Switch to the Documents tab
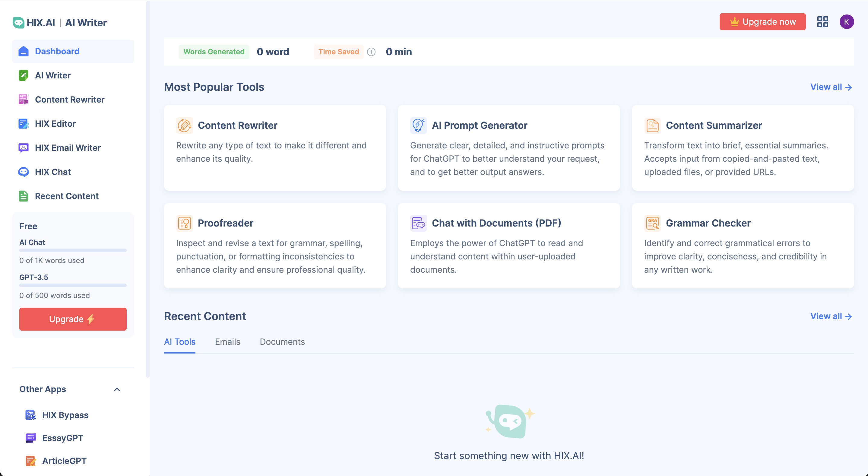 coord(282,342)
